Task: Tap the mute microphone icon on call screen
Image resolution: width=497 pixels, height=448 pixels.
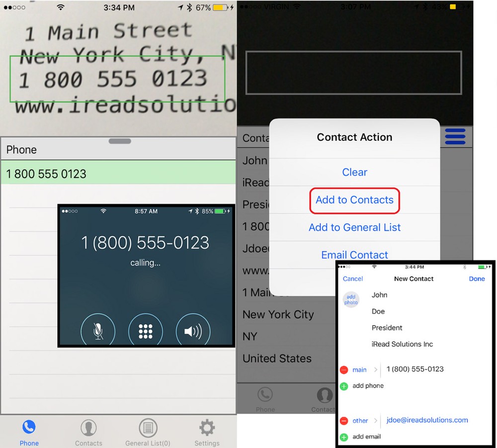Action: (98, 331)
